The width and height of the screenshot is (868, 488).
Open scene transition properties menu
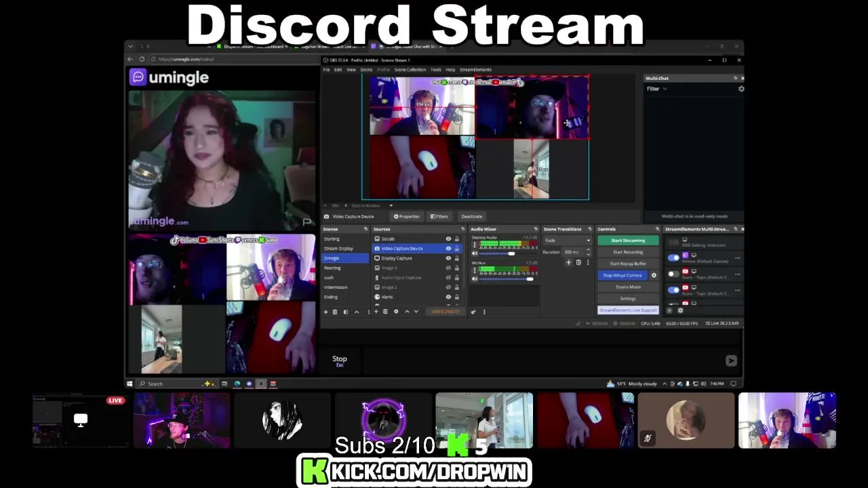point(587,262)
